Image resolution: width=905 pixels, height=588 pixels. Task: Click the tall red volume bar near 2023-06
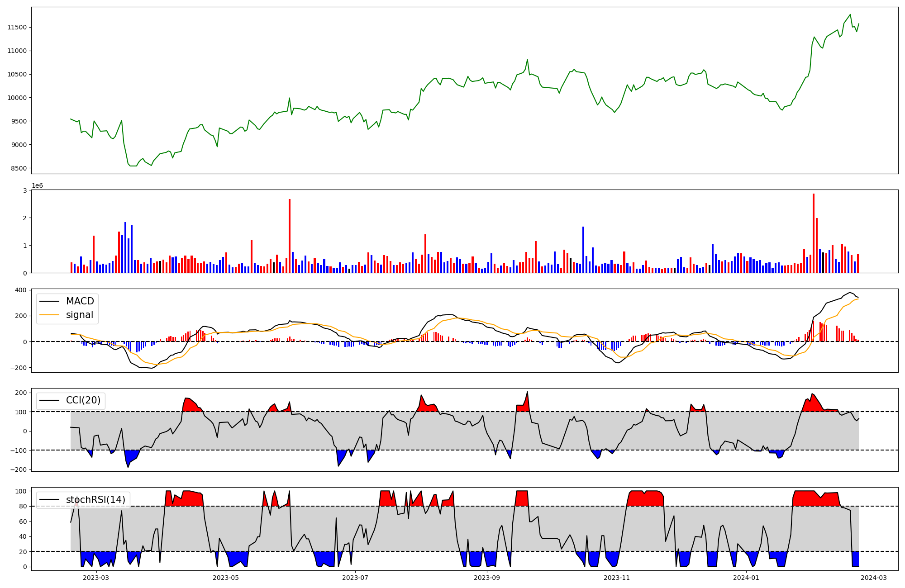[290, 236]
